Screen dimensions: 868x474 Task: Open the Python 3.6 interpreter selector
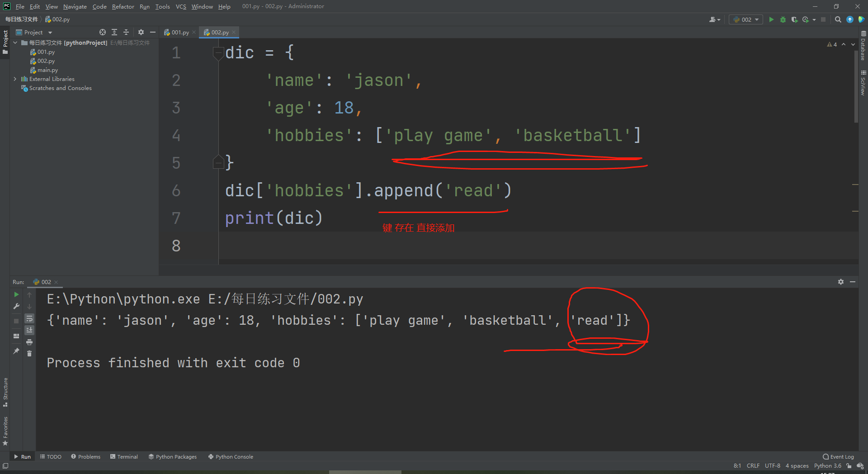point(828,466)
